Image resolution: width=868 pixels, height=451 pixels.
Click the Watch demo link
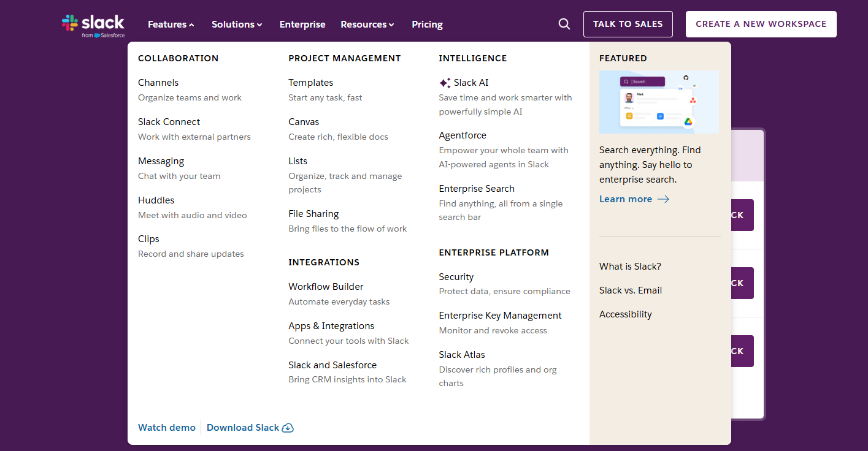point(167,428)
